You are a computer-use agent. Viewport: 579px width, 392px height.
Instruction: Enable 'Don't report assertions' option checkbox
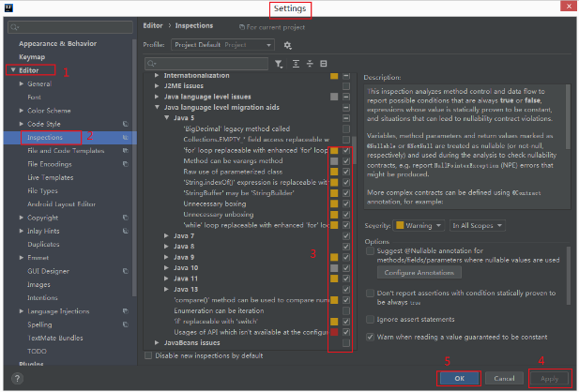(370, 294)
